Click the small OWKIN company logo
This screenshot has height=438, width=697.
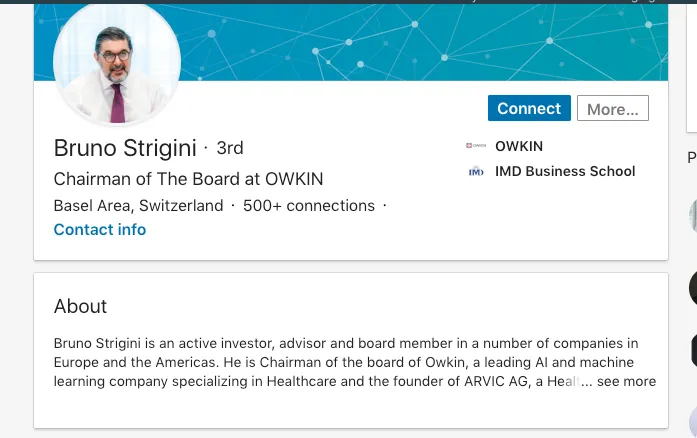(476, 145)
